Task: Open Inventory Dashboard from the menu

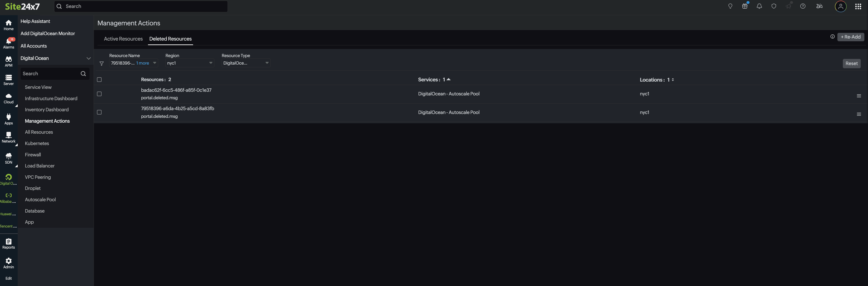Action: point(46,109)
